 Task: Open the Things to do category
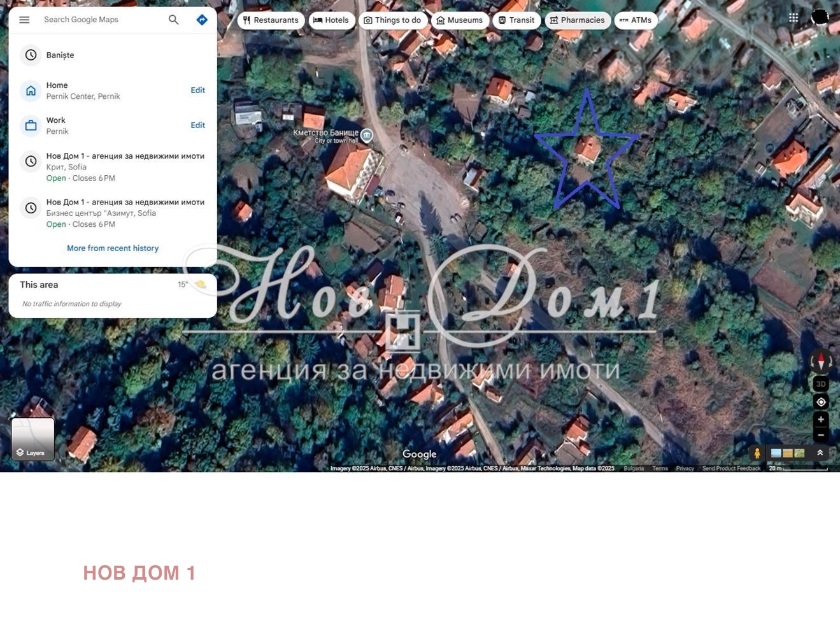pos(393,20)
